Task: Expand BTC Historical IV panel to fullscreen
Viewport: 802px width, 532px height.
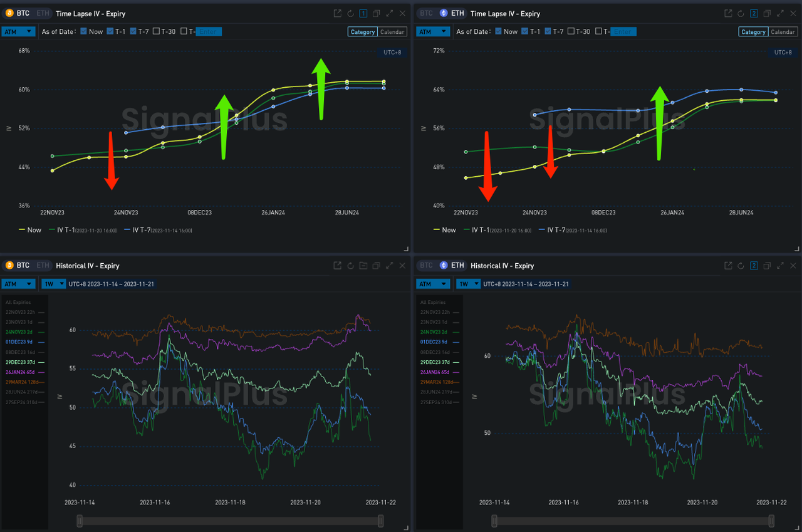Action: [390, 266]
